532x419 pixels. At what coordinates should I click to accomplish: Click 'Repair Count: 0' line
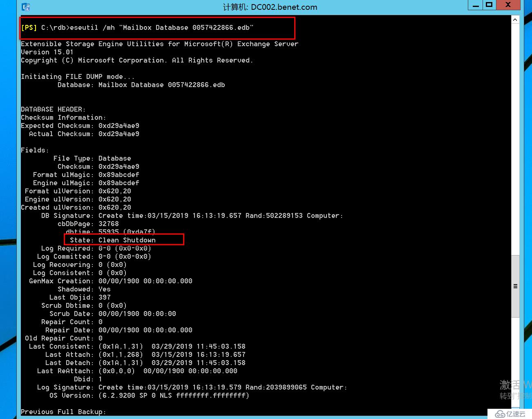(x=72, y=322)
